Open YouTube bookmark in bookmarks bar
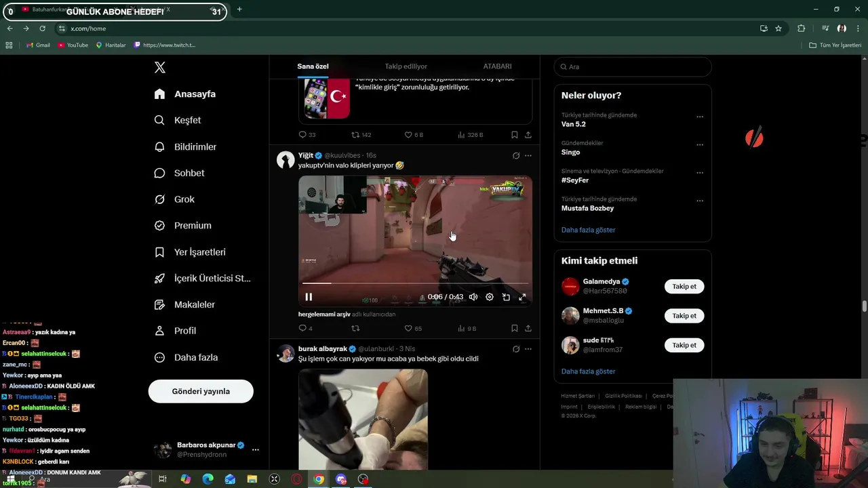The image size is (868, 488). click(x=73, y=45)
